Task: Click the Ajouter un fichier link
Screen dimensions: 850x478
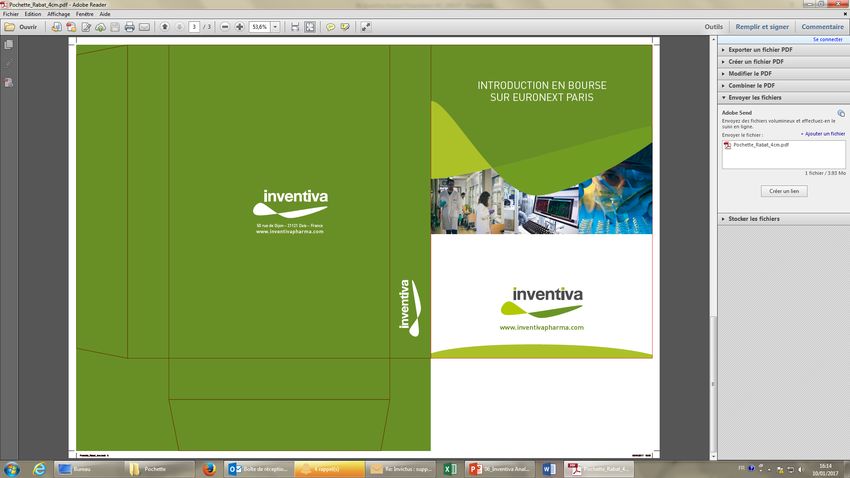Action: [823, 134]
